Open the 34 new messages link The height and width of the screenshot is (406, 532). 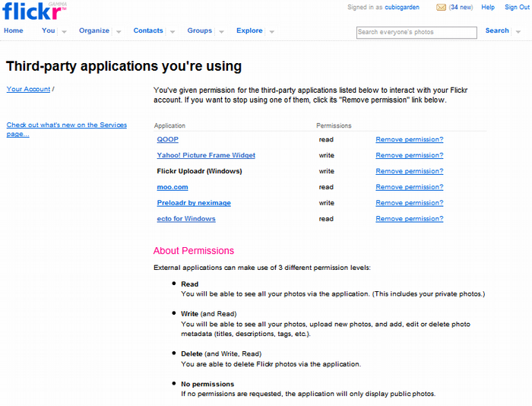click(461, 8)
